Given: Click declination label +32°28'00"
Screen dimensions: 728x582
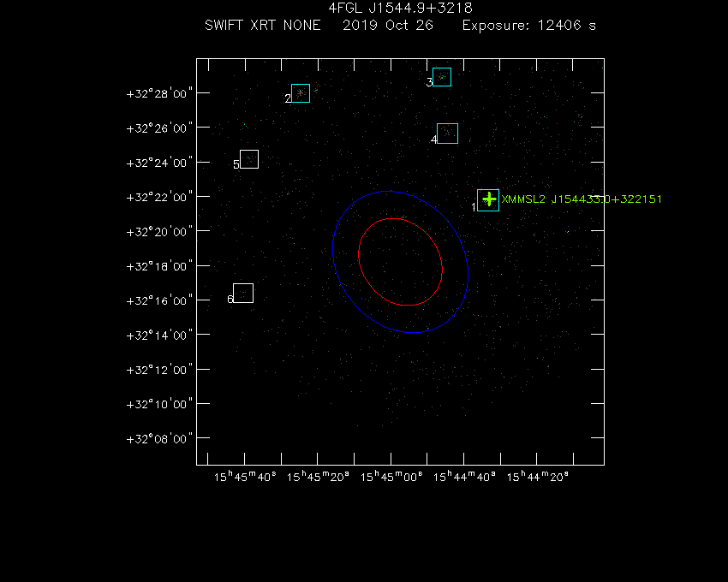Looking at the screenshot, I should pyautogui.click(x=159, y=94).
